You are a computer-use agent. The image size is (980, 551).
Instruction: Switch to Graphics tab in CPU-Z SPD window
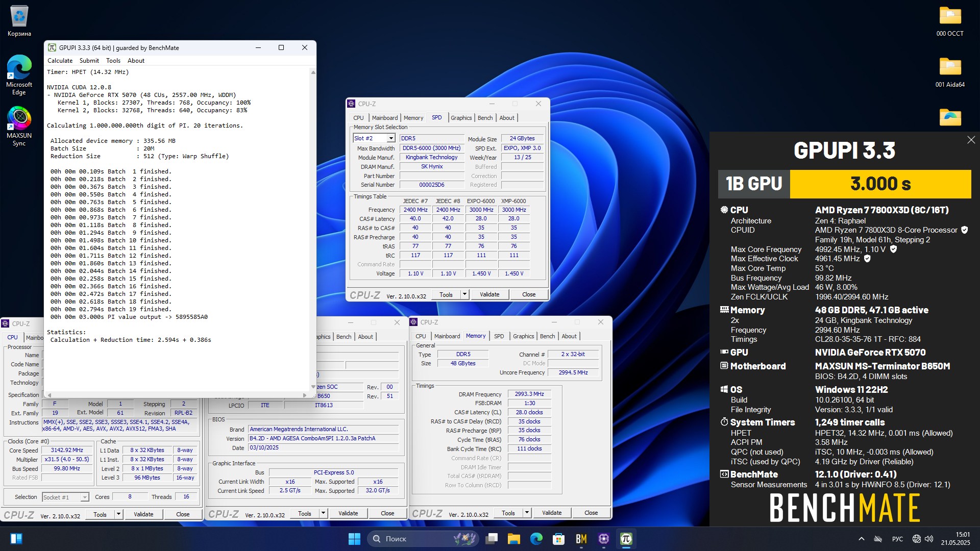coord(461,118)
